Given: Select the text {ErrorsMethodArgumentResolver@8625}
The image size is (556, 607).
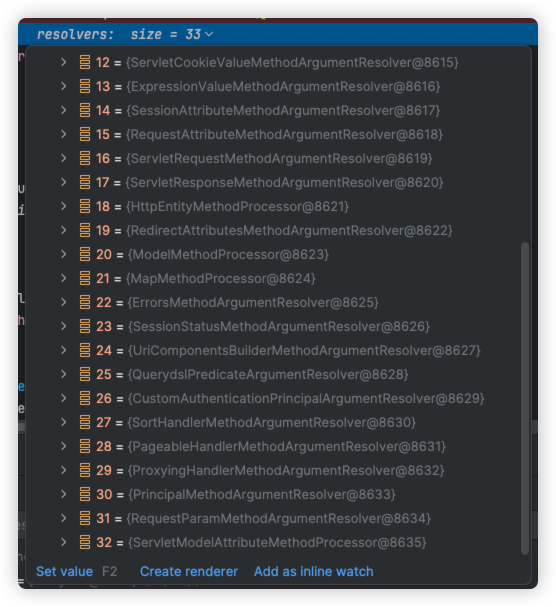Looking at the screenshot, I should 253,302.
